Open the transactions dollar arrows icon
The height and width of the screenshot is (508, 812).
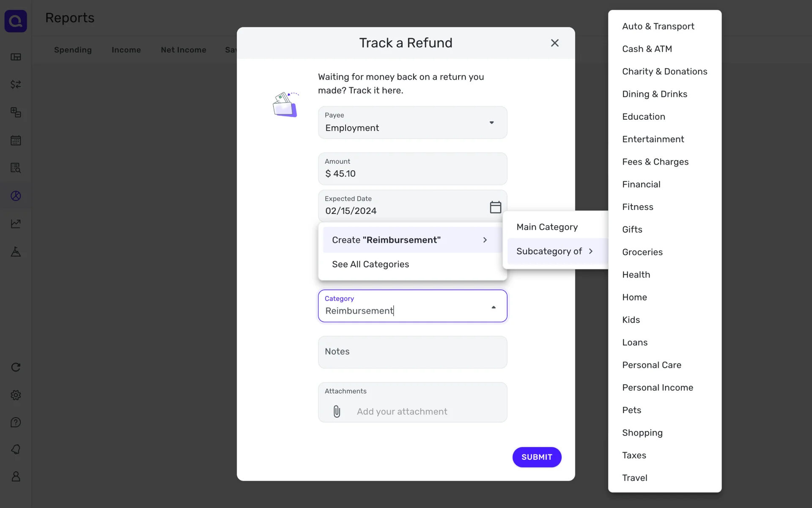pyautogui.click(x=16, y=85)
